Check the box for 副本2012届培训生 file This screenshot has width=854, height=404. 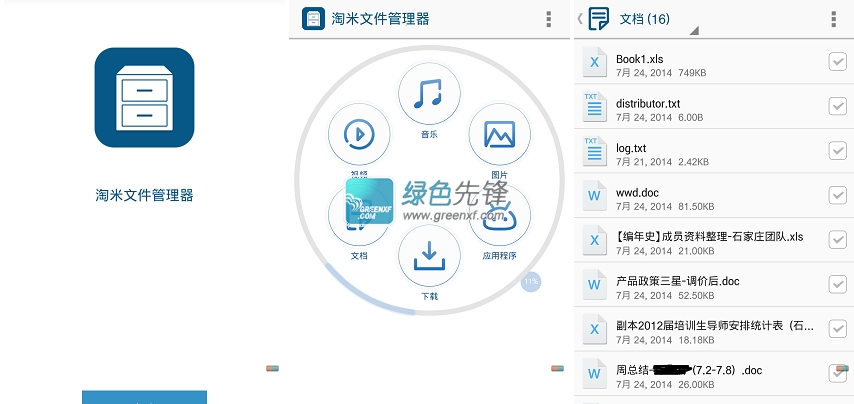click(838, 329)
